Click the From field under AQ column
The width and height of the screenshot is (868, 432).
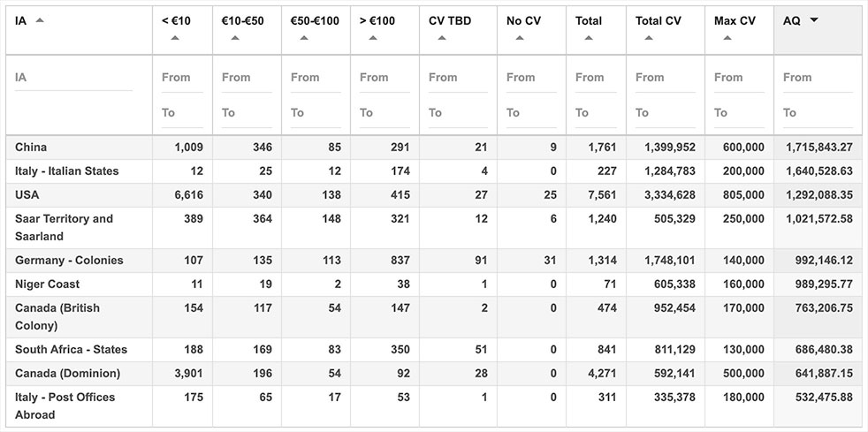818,78
